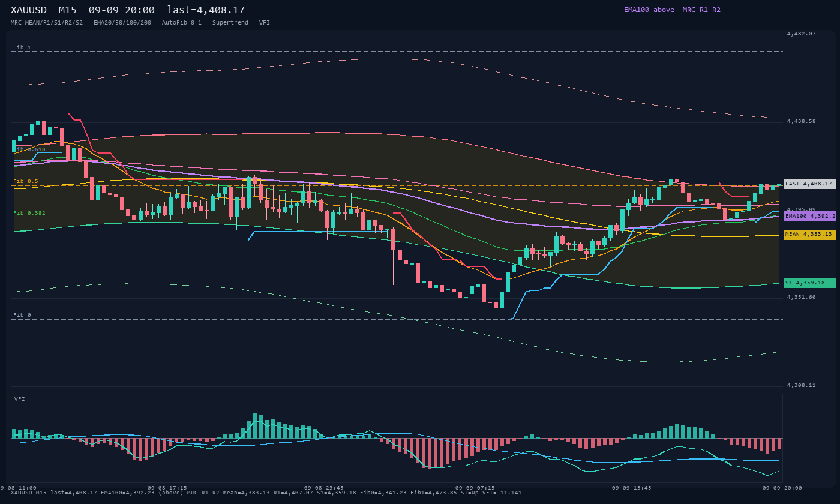Click the '09-09 07:15' time axis label
The image size is (840, 504).
[x=475, y=488]
